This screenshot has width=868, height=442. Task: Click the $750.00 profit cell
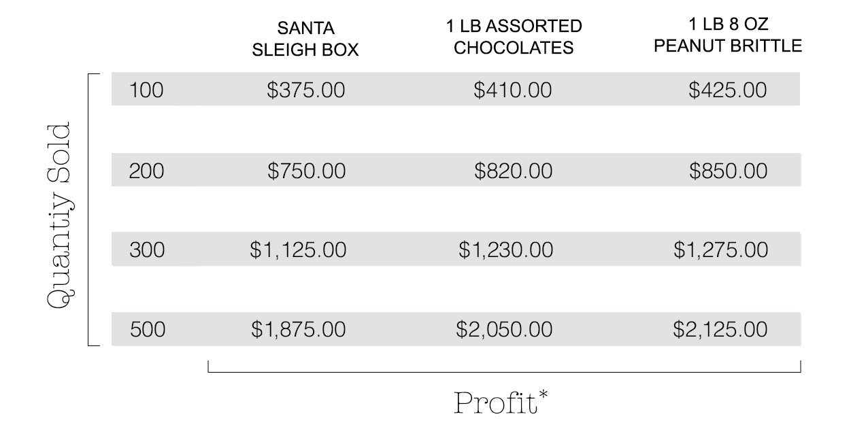[x=306, y=171]
